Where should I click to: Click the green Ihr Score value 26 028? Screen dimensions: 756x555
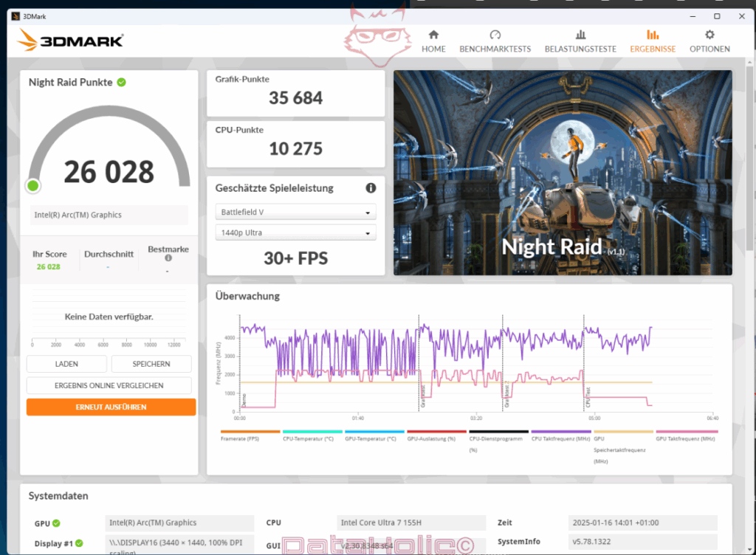[49, 267]
